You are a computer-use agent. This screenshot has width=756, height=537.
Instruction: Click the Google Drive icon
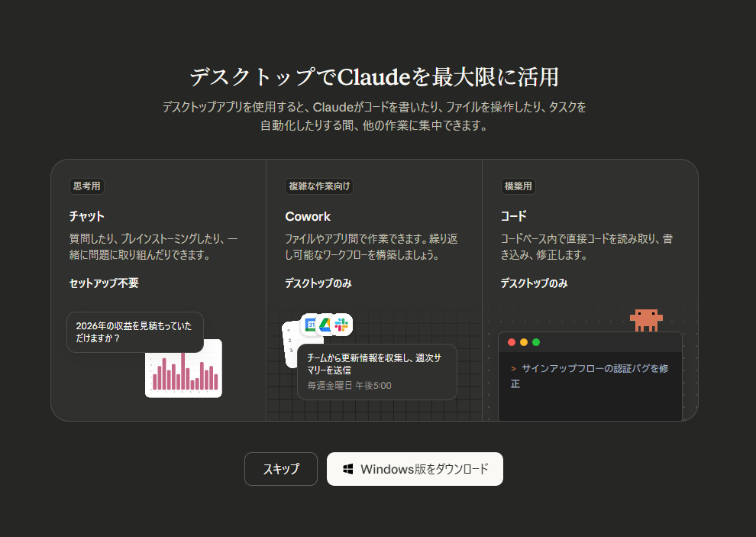pos(326,325)
